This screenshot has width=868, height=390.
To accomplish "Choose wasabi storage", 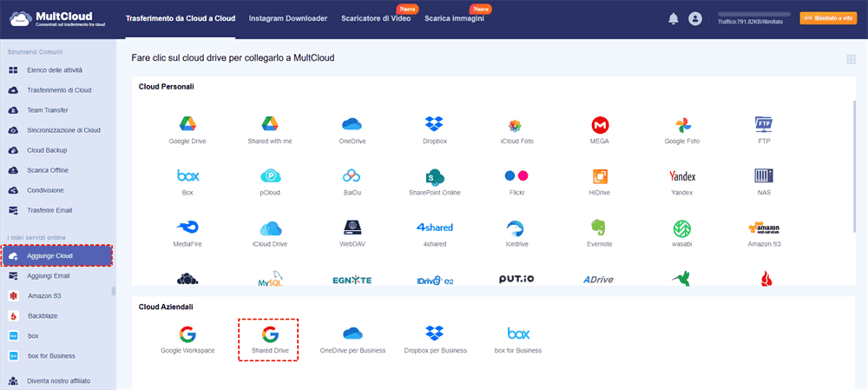I will click(x=682, y=234).
